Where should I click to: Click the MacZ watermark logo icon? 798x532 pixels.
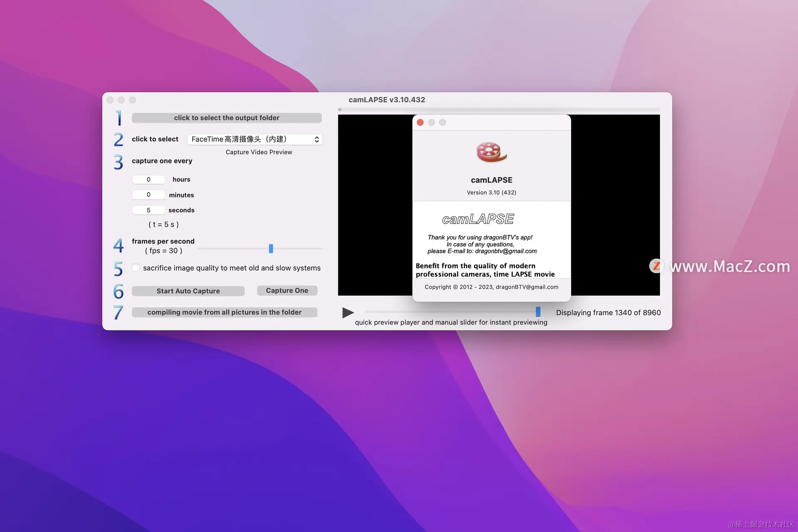pos(657,266)
